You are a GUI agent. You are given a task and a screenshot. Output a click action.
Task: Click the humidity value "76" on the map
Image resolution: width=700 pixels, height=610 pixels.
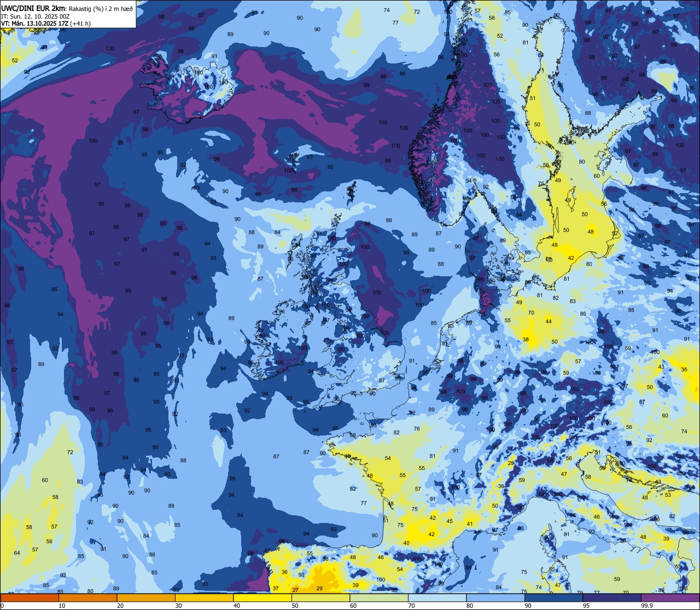(x=417, y=429)
